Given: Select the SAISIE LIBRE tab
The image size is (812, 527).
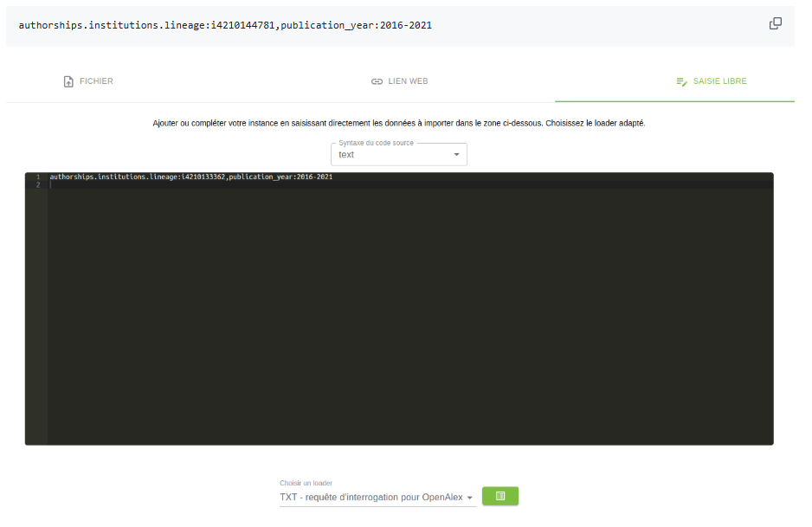Looking at the screenshot, I should pyautogui.click(x=711, y=81).
